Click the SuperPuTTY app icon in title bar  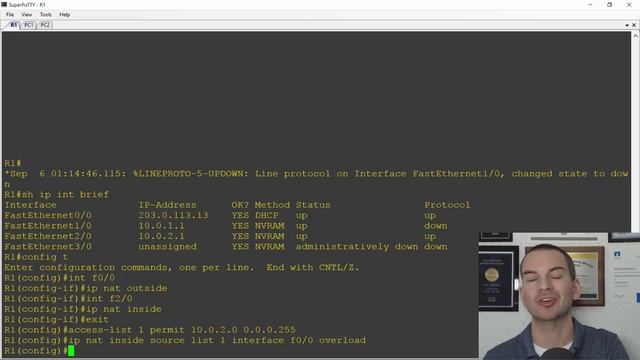click(x=4, y=4)
